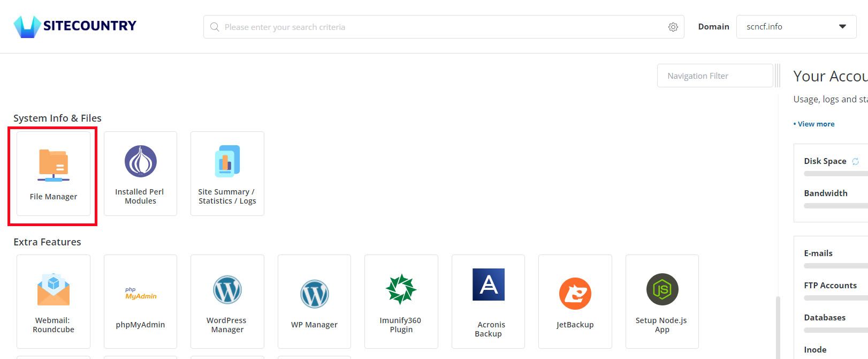Click the Bandwidth label

coord(826,193)
